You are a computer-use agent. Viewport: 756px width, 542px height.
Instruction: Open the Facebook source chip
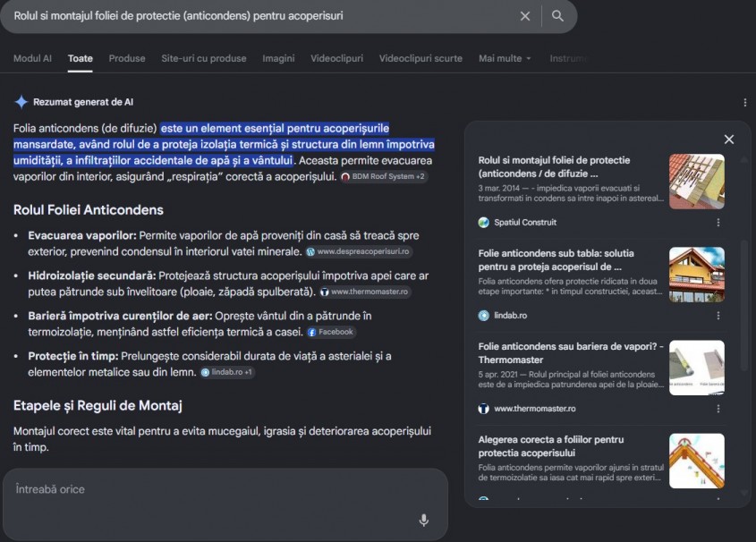(331, 332)
